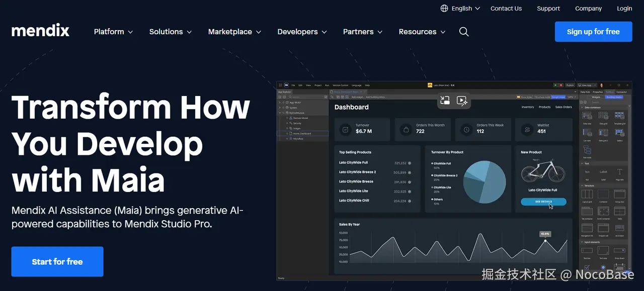Image resolution: width=644 pixels, height=291 pixels.
Task: Click the Waitlist people icon
Action: click(x=527, y=129)
